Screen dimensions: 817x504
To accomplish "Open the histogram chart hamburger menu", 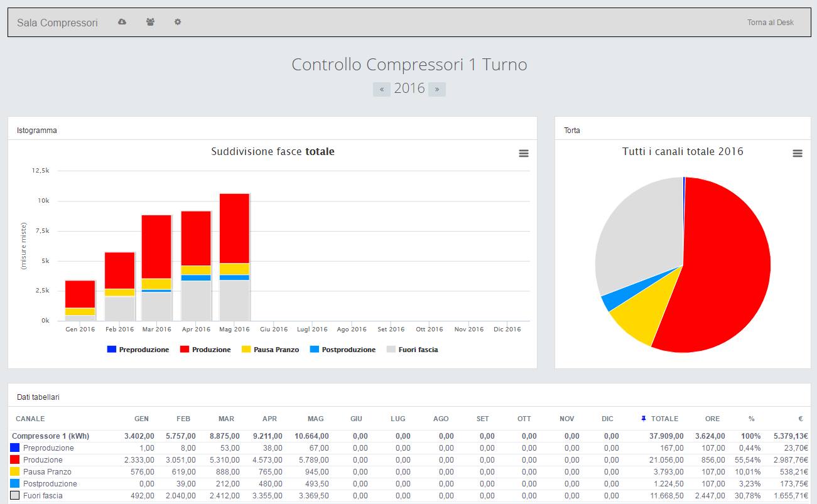I will coord(524,153).
